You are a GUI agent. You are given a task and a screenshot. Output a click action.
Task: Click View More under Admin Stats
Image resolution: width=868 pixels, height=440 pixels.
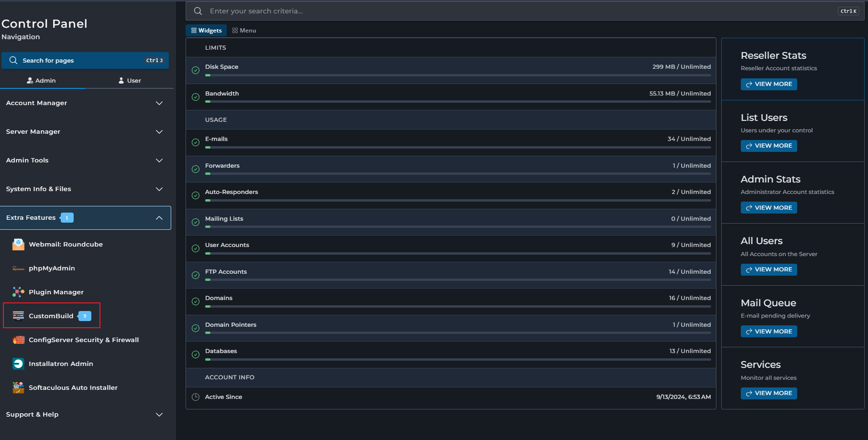pos(769,208)
